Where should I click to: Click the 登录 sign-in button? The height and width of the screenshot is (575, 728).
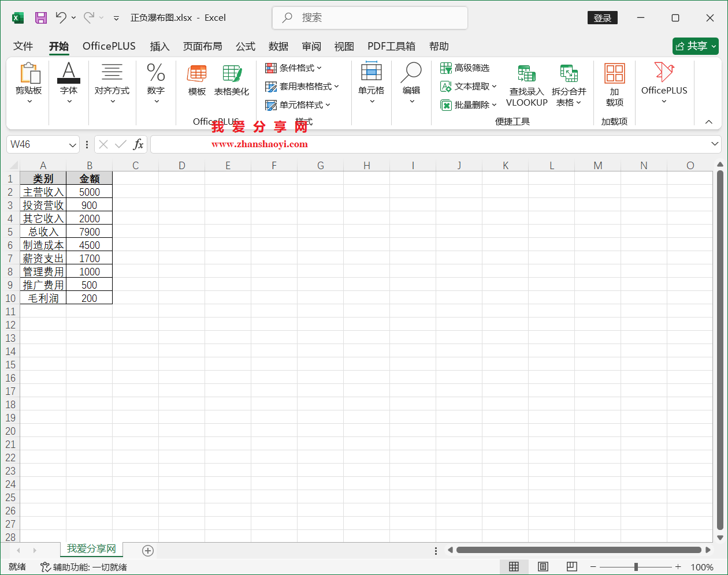[603, 18]
